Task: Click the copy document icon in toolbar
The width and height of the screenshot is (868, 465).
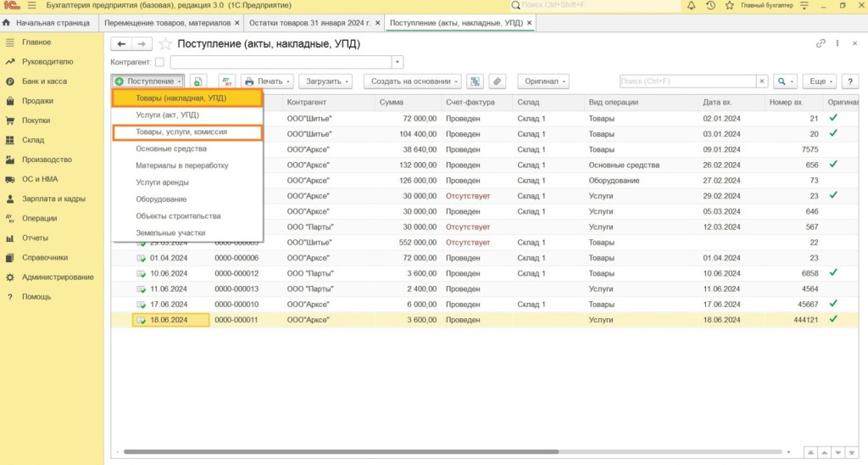Action: tap(198, 81)
